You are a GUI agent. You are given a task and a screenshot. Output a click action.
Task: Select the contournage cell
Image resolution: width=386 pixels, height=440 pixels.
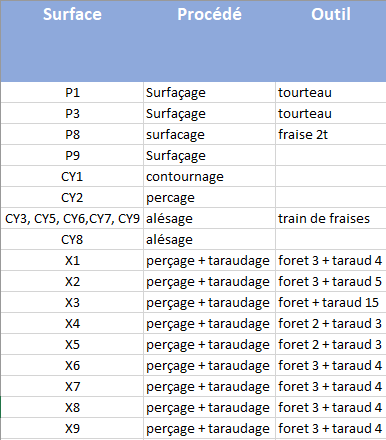tap(209, 176)
